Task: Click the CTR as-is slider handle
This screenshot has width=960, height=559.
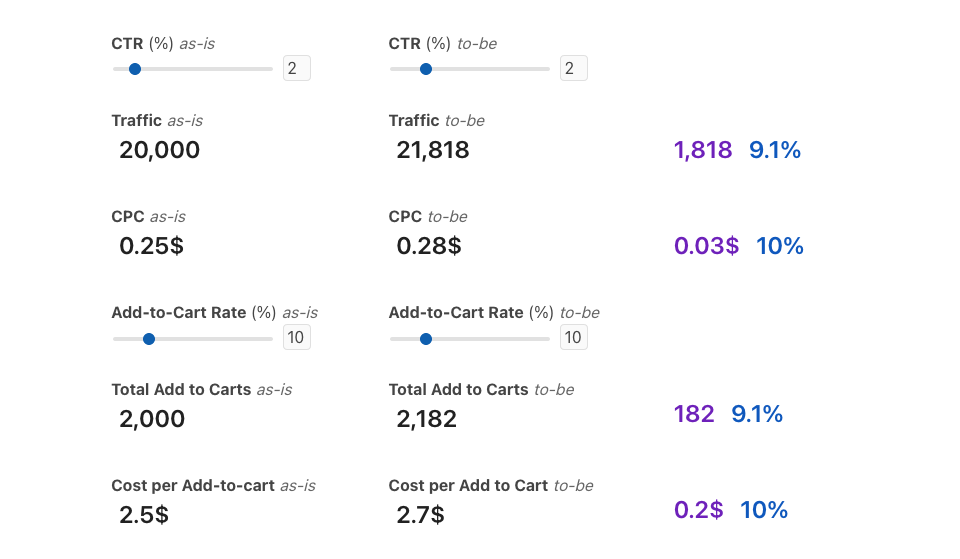Action: click(135, 69)
